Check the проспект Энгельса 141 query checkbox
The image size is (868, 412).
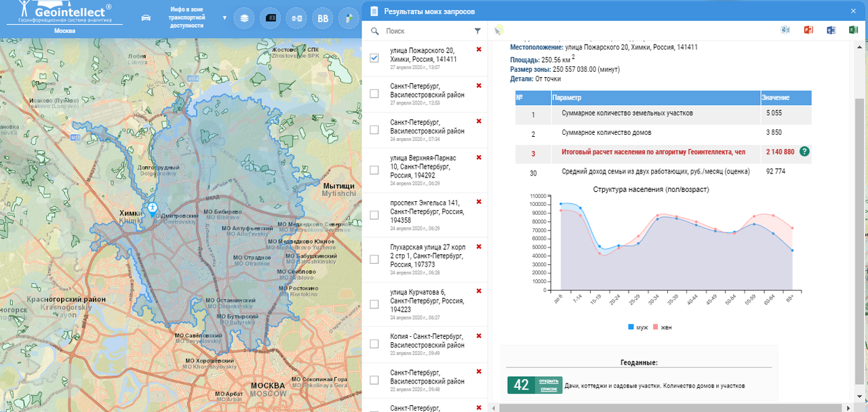tap(374, 215)
